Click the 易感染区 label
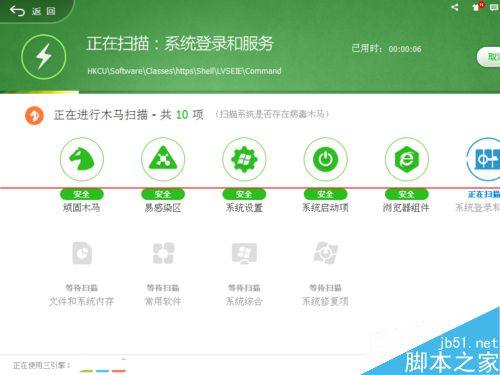This screenshot has width=500, height=375. coord(163,208)
